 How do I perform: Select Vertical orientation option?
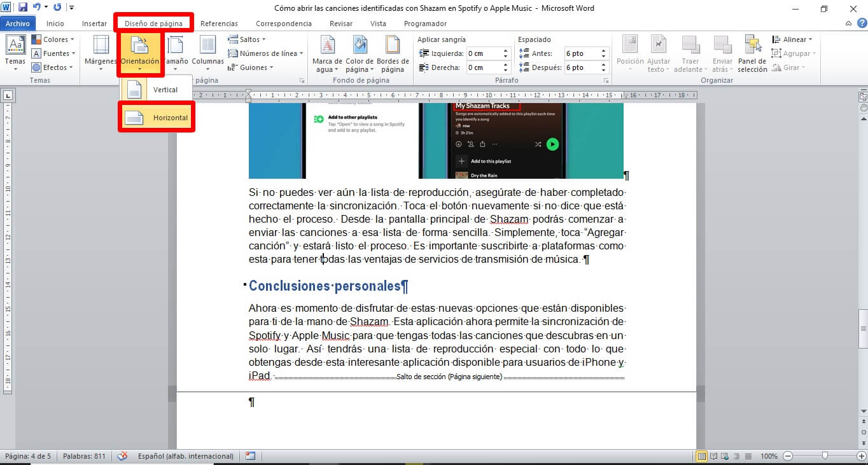156,90
